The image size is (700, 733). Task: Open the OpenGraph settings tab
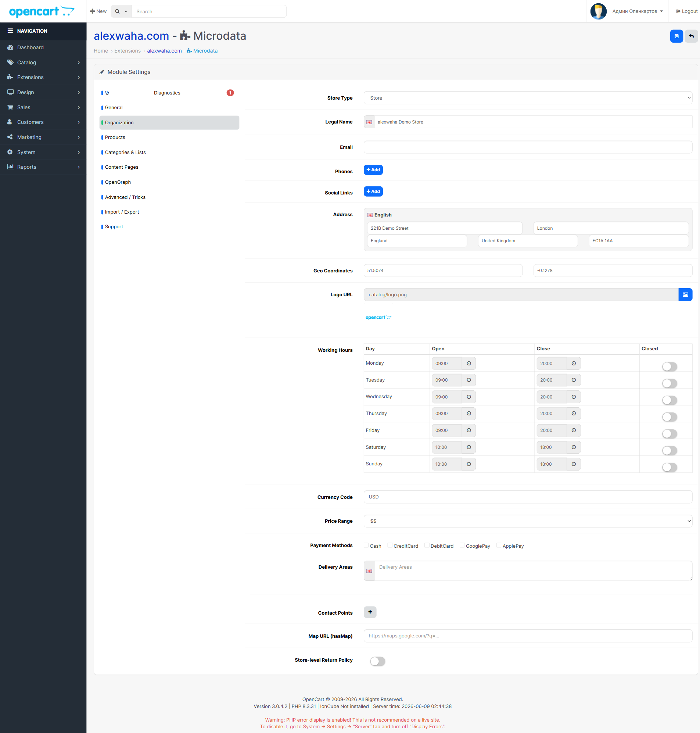(x=169, y=182)
